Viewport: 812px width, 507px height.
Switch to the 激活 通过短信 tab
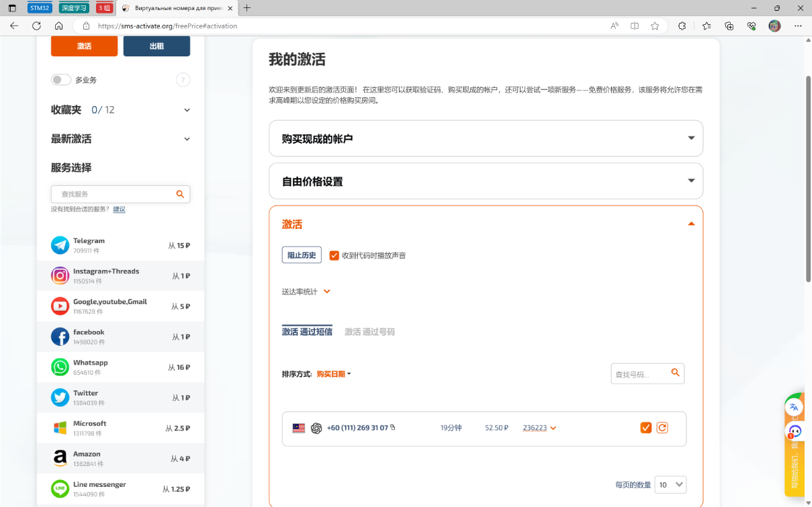(x=307, y=332)
